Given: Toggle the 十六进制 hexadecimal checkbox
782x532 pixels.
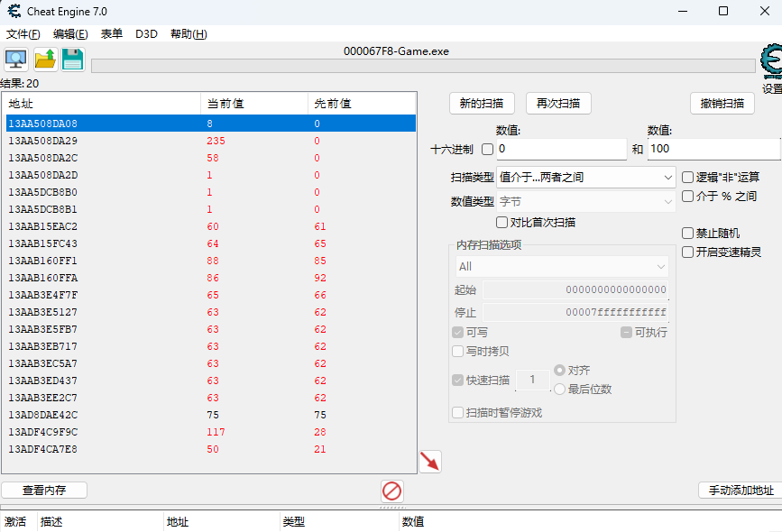Looking at the screenshot, I should pyautogui.click(x=488, y=149).
